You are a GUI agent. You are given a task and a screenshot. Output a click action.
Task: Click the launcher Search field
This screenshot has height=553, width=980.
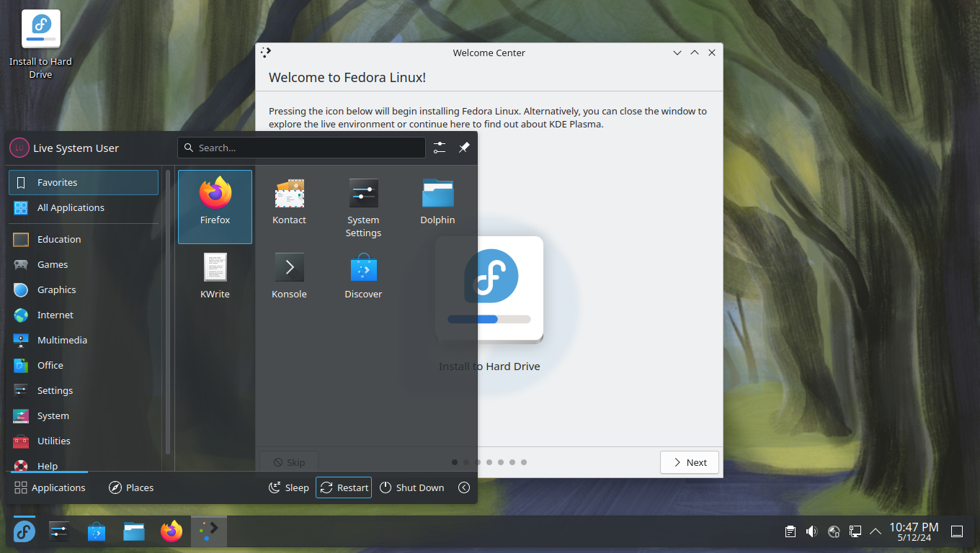click(301, 148)
